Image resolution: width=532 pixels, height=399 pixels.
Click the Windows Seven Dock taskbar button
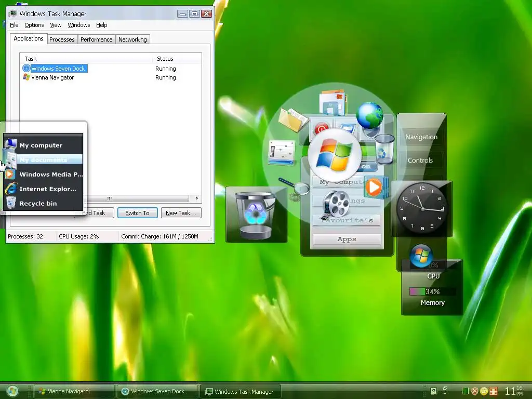point(157,391)
